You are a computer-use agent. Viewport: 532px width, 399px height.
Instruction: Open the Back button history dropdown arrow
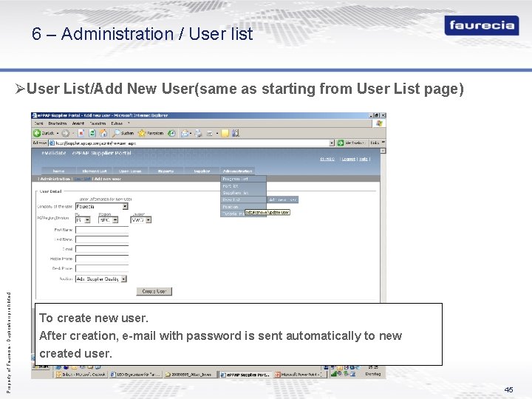tap(58, 133)
